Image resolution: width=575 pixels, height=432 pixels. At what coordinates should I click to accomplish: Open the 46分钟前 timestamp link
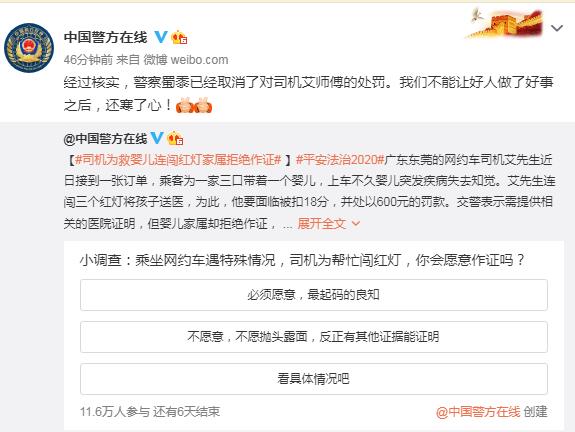coord(88,59)
